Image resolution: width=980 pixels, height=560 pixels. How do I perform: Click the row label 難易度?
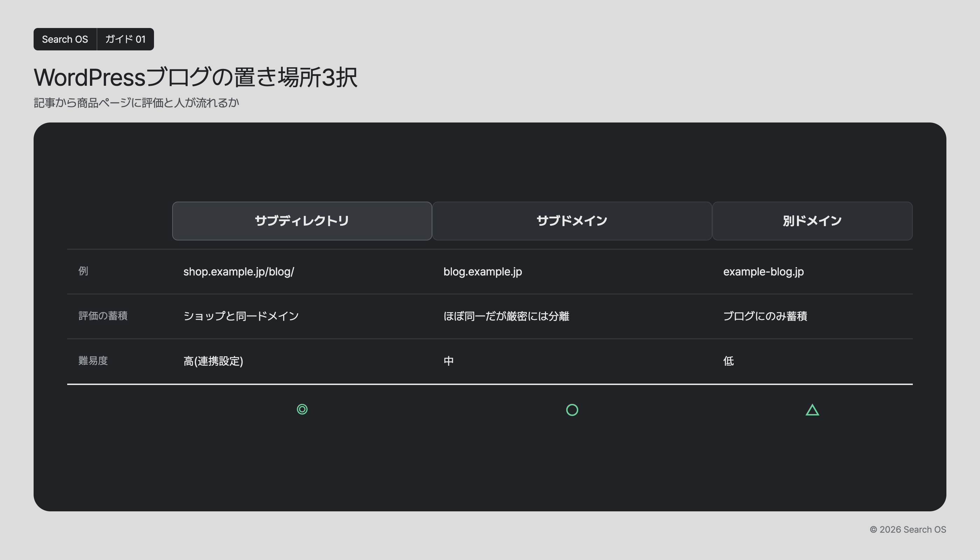click(x=93, y=361)
